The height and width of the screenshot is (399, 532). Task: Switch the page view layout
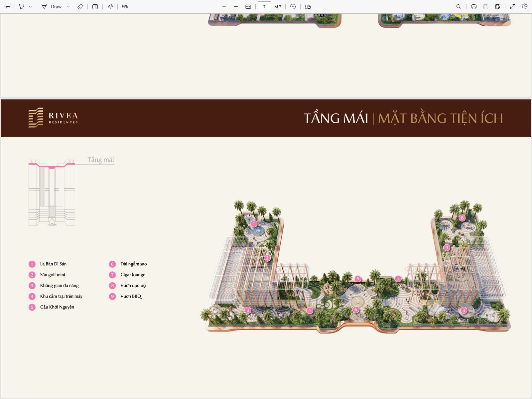(308, 7)
